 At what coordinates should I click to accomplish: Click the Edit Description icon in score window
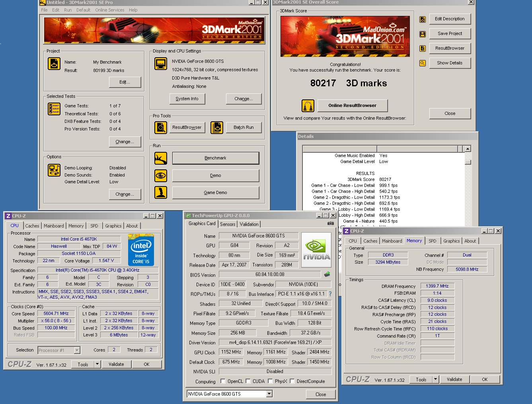point(423,19)
